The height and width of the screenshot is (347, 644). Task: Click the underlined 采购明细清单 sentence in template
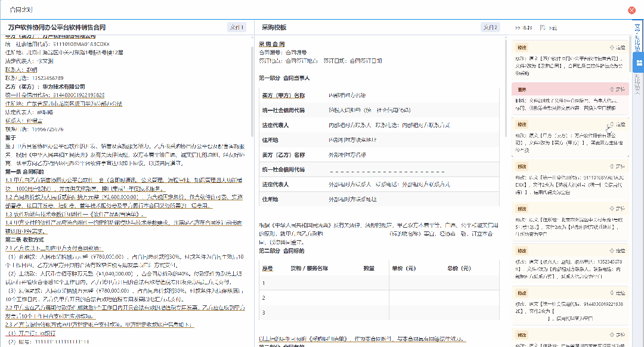pos(363,339)
